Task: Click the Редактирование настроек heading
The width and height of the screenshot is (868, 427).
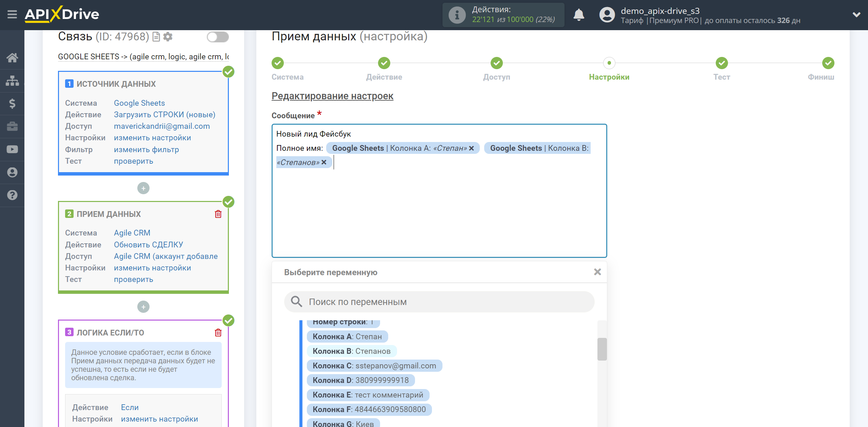Action: (x=332, y=96)
